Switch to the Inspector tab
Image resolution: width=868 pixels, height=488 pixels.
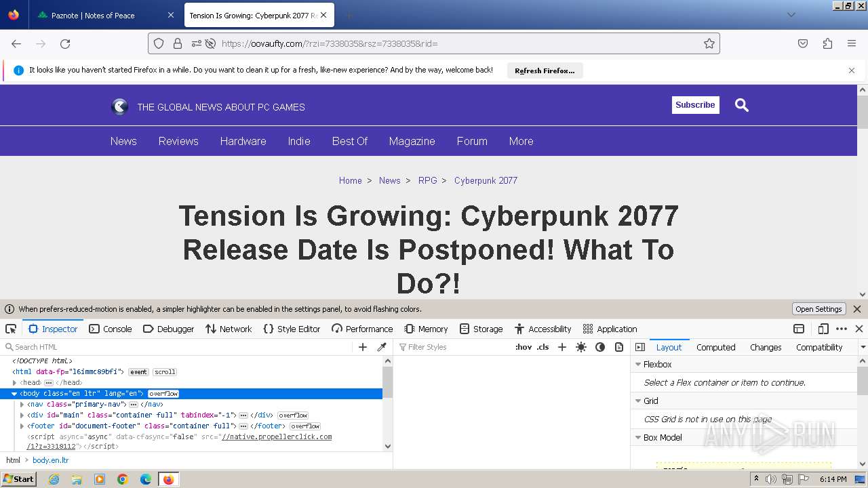[53, 329]
